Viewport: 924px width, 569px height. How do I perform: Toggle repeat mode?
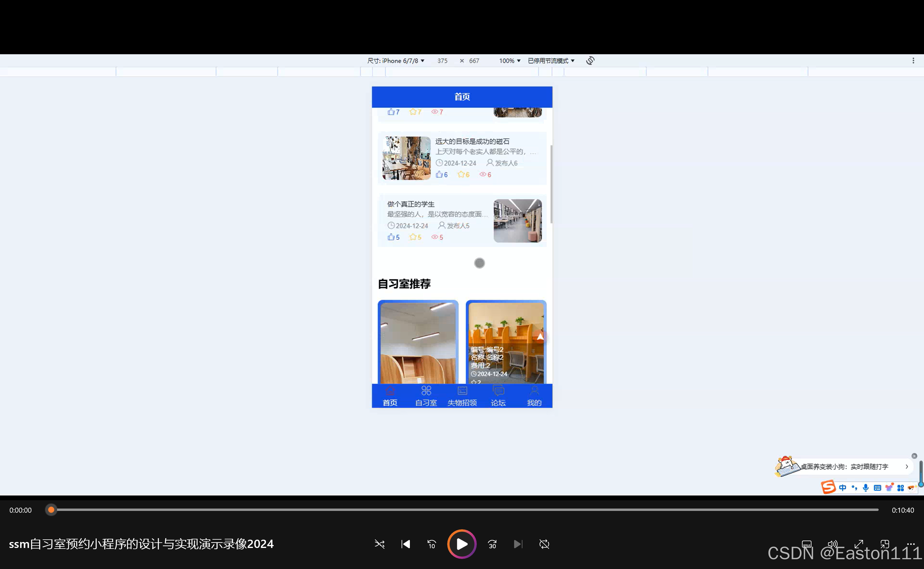tap(544, 544)
